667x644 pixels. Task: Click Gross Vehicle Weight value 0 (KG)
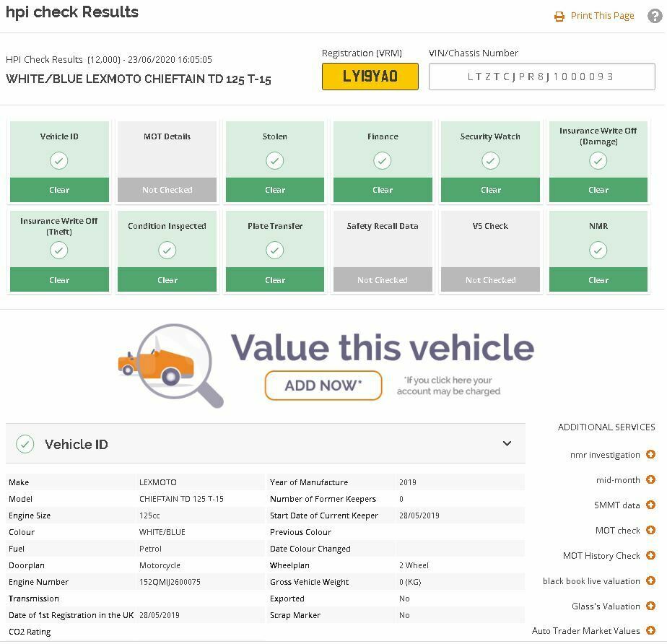pos(410,582)
